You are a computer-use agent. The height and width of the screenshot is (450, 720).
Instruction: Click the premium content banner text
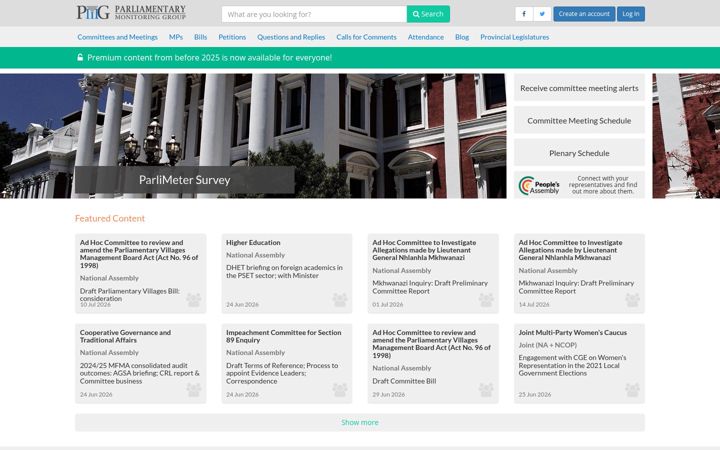(209, 58)
